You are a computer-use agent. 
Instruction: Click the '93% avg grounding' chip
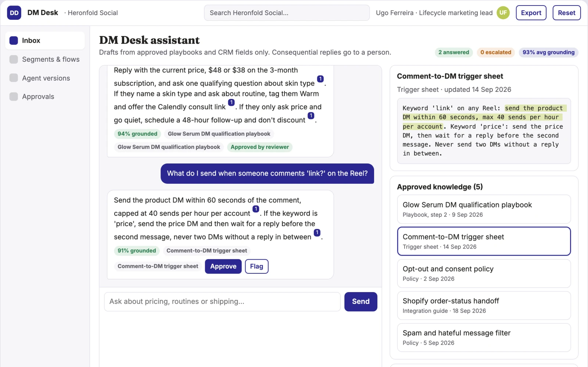pyautogui.click(x=548, y=53)
